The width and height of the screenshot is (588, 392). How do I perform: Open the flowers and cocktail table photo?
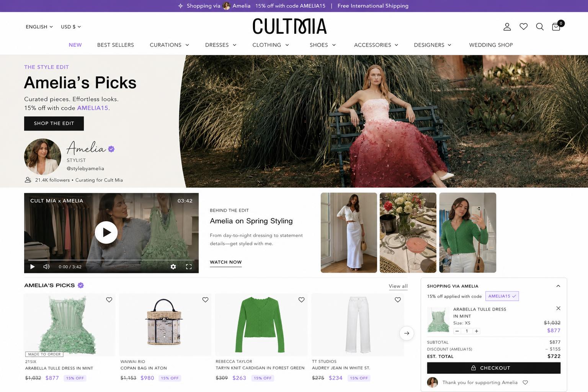click(x=408, y=233)
